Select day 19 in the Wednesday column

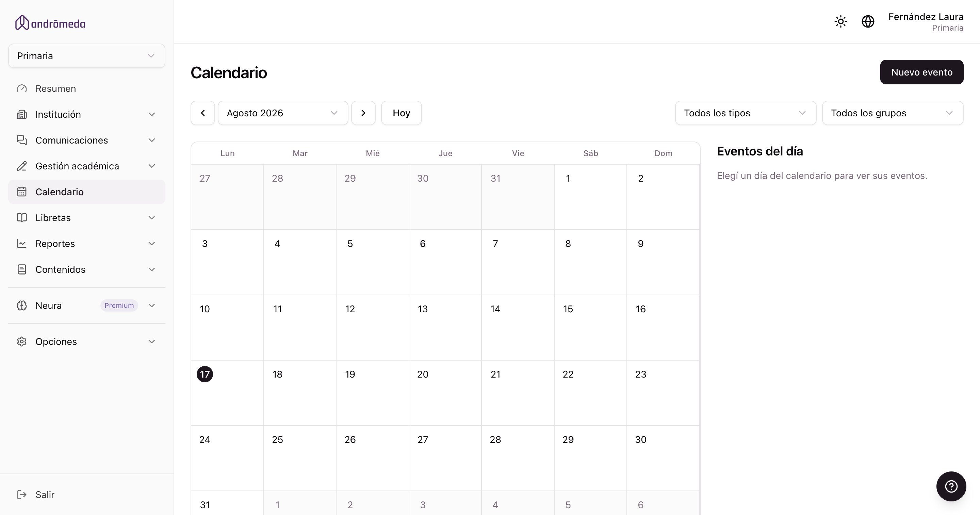point(373,393)
